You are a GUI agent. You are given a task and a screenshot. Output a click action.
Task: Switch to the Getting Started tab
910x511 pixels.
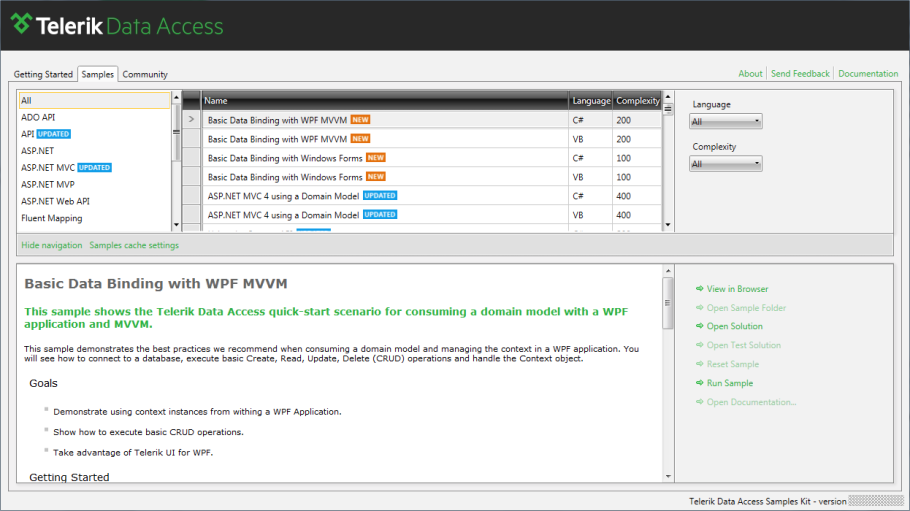[x=44, y=74]
